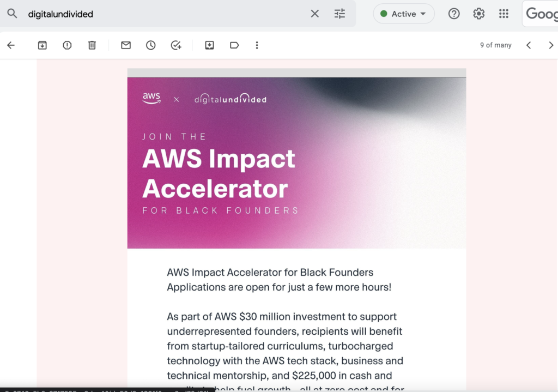Open Gmail settings gear

pyautogui.click(x=478, y=14)
